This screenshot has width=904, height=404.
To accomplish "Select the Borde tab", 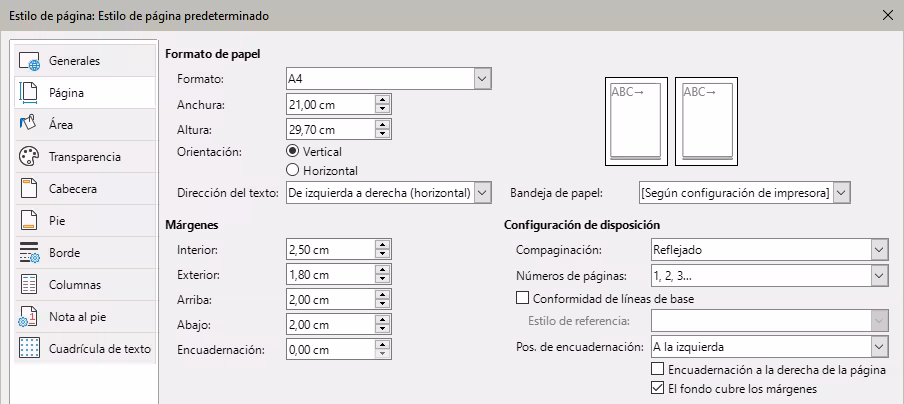I will 85,253.
